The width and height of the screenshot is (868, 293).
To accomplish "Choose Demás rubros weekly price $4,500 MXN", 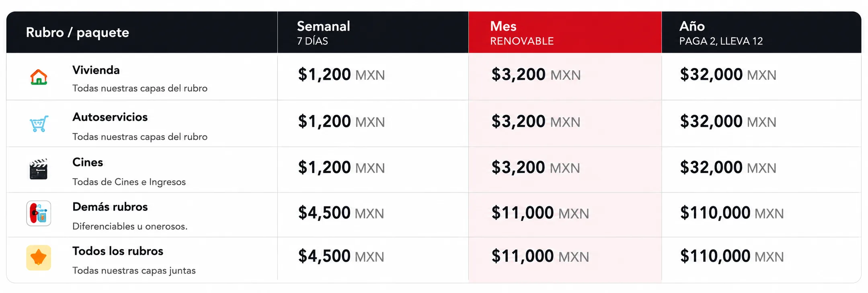I will pos(341,213).
